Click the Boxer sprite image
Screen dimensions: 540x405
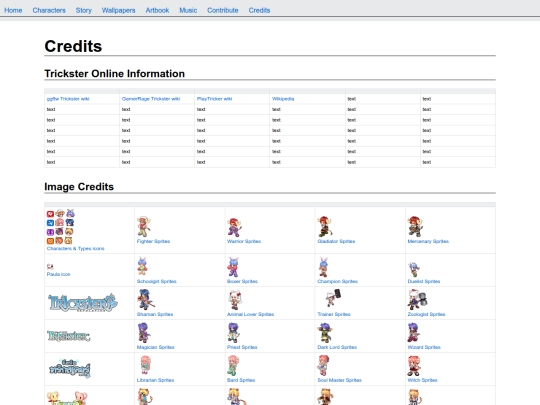(233, 267)
